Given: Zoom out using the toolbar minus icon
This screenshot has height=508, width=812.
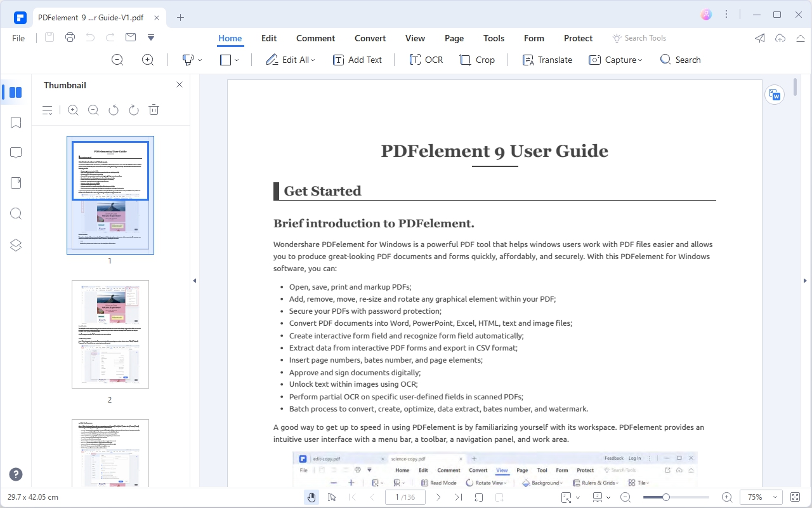Looking at the screenshot, I should pyautogui.click(x=117, y=60).
